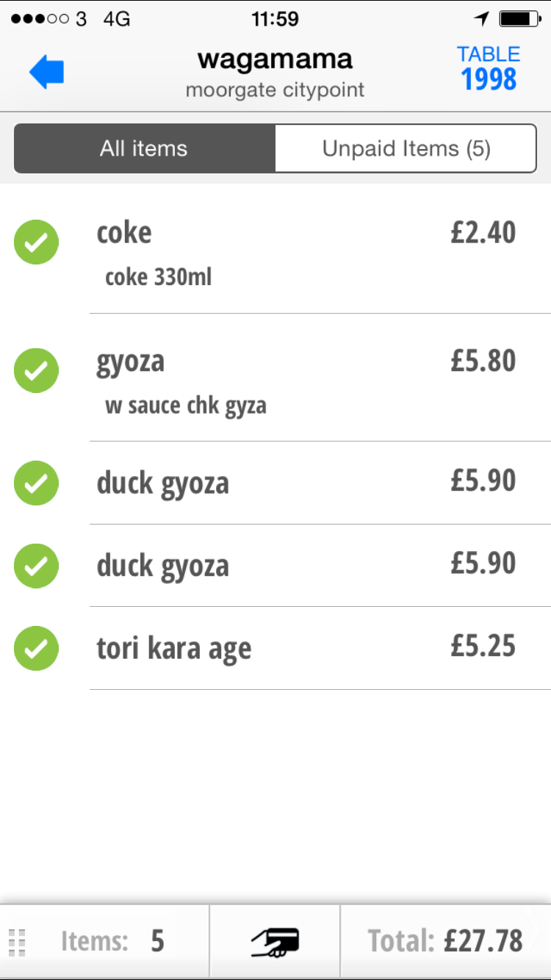Toggle the lower duck gyoza checkmark
Viewport: 551px width, 980px height.
(x=36, y=566)
